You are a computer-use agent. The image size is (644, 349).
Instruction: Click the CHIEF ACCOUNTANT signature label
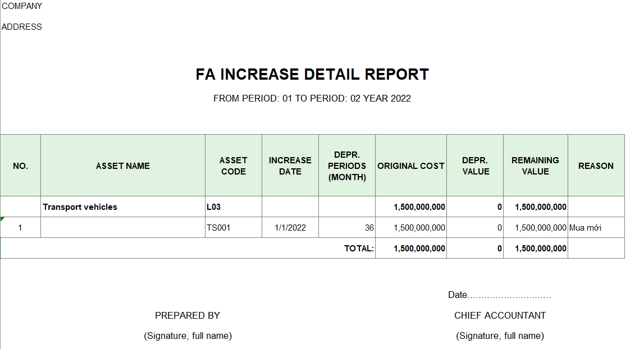(500, 315)
